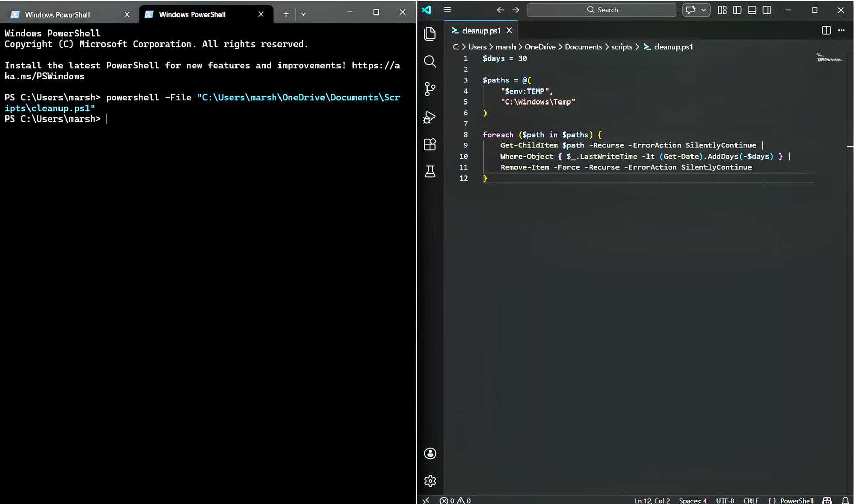Toggle the secondary side bar visibility
Image resolution: width=854 pixels, height=504 pixels.
(x=767, y=10)
